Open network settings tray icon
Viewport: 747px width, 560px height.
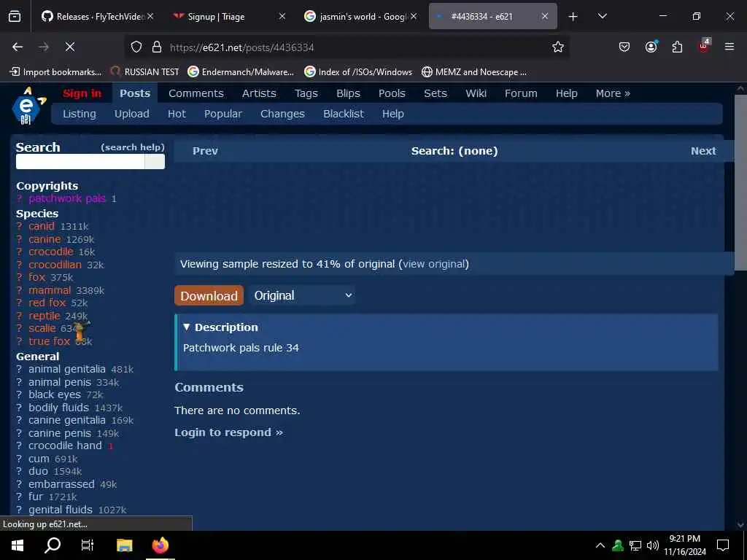pos(635,545)
